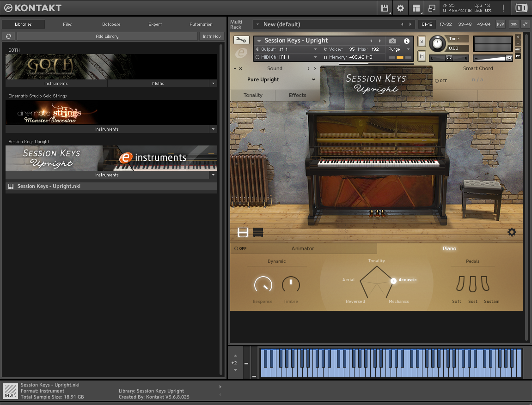Viewport: 532px width, 405px height.
Task: Expand Cinematic Studio Solo Strings options arrow
Action: click(x=213, y=129)
